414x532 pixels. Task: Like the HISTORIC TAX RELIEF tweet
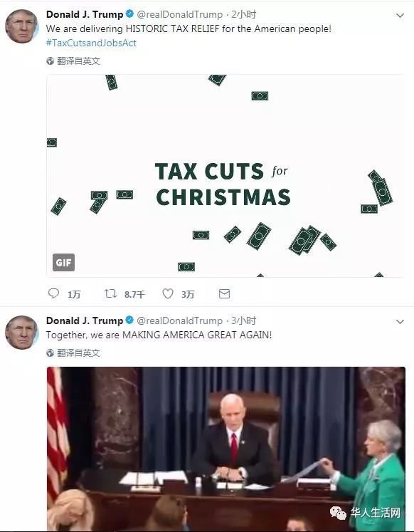coord(168,293)
